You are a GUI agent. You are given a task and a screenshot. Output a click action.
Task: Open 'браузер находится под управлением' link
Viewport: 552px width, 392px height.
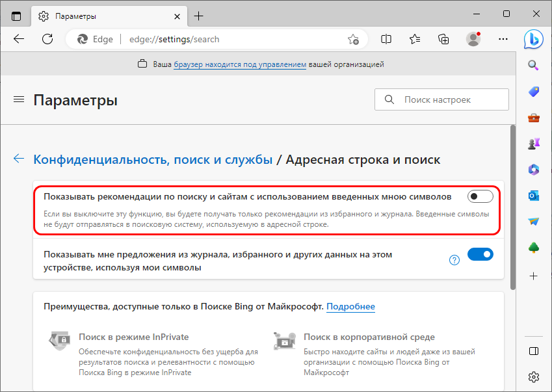240,64
